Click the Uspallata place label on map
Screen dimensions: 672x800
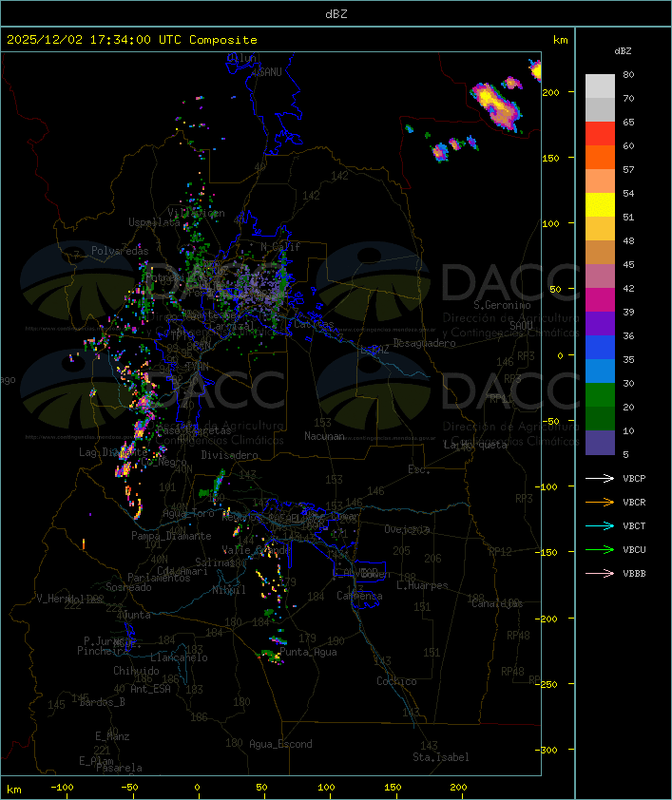154,222
